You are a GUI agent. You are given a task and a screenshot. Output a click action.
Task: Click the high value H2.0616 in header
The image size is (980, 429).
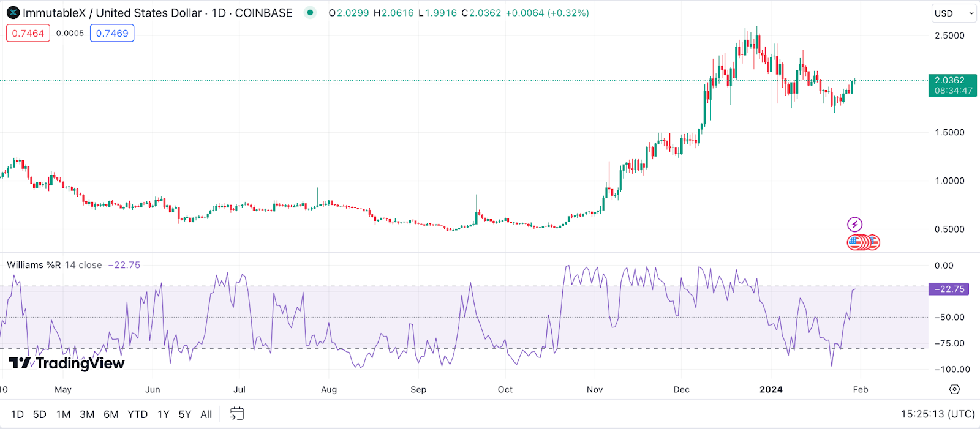point(394,13)
